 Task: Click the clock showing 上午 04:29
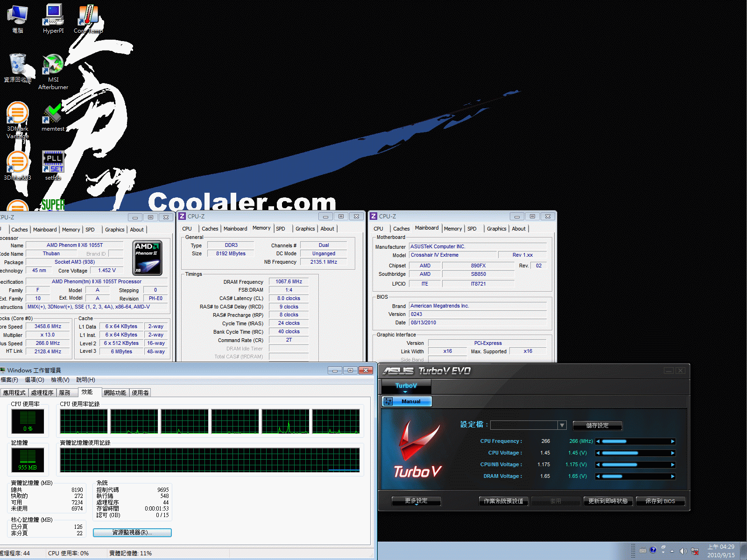click(721, 547)
